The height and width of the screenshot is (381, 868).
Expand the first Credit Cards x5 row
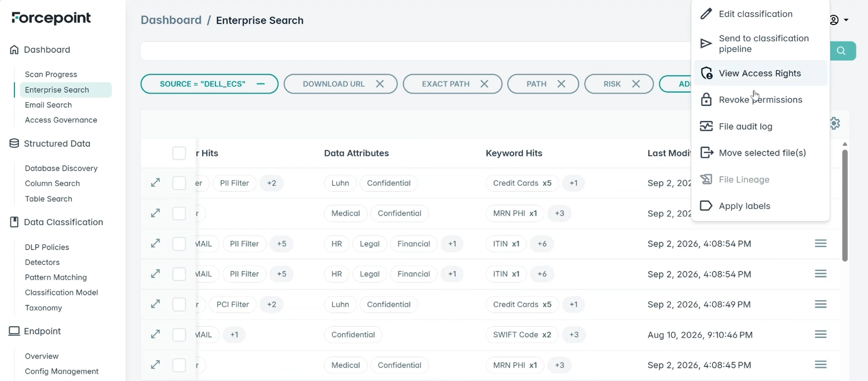(156, 183)
